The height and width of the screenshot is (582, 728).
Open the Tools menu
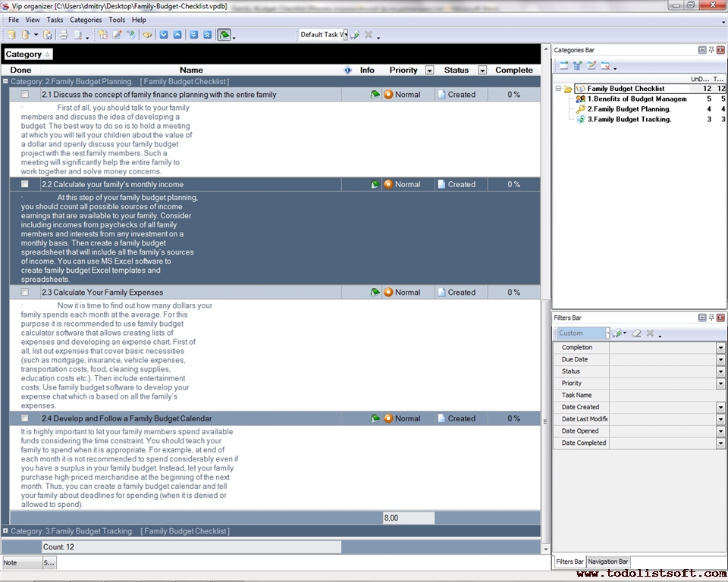pyautogui.click(x=117, y=20)
